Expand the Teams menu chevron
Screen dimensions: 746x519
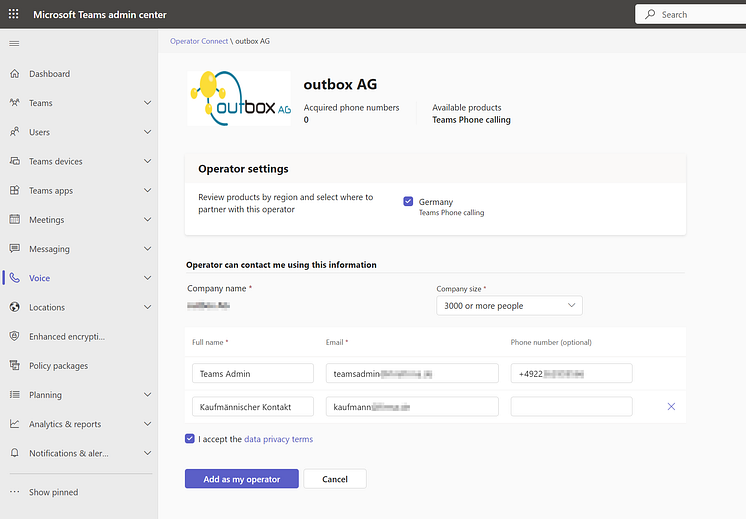(x=147, y=103)
